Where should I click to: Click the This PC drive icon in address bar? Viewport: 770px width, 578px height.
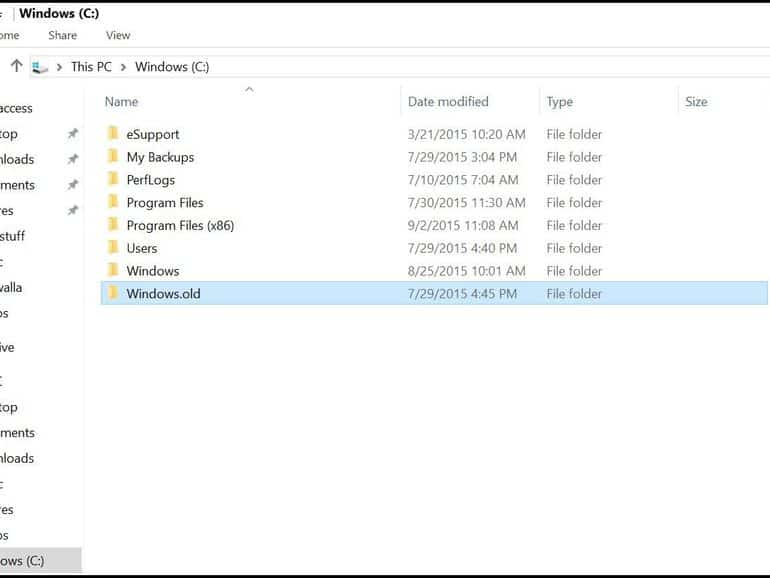click(40, 67)
